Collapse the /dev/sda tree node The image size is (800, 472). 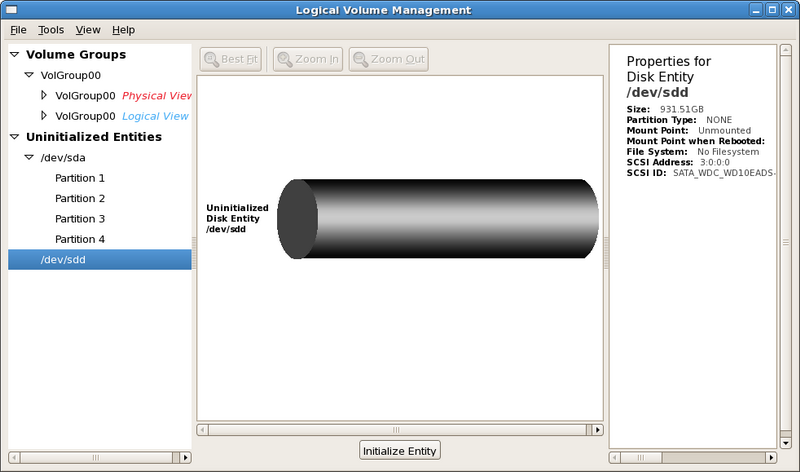pyautogui.click(x=29, y=158)
